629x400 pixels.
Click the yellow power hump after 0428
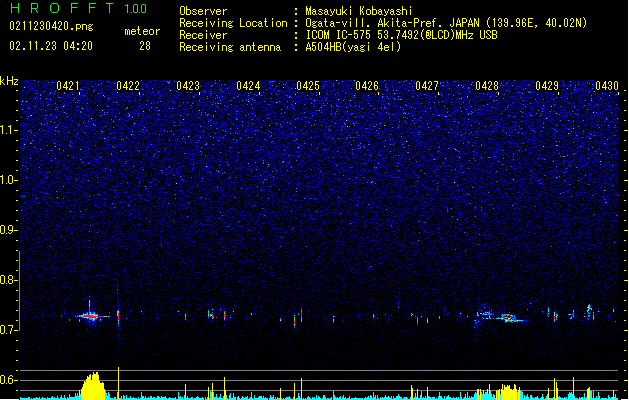coord(508,392)
